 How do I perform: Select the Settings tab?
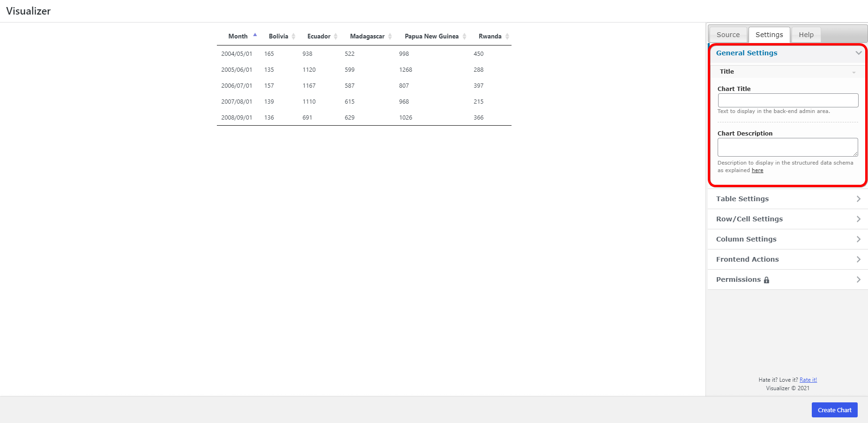tap(769, 35)
